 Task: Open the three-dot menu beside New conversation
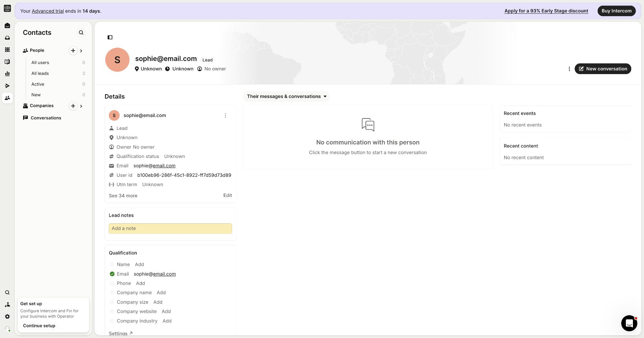[569, 69]
